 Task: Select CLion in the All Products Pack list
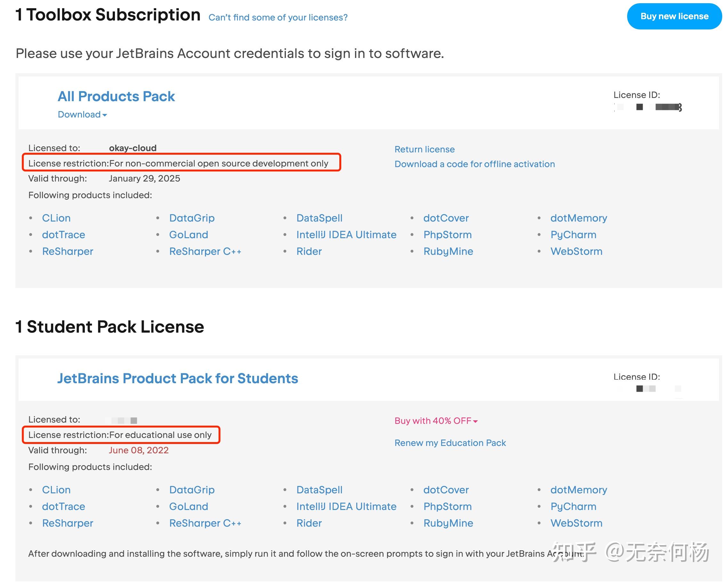coord(56,218)
